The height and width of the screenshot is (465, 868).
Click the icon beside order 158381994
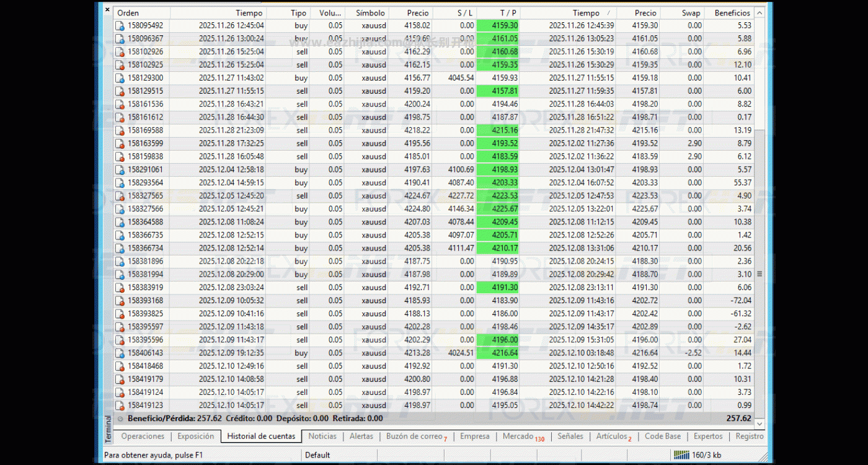(120, 274)
